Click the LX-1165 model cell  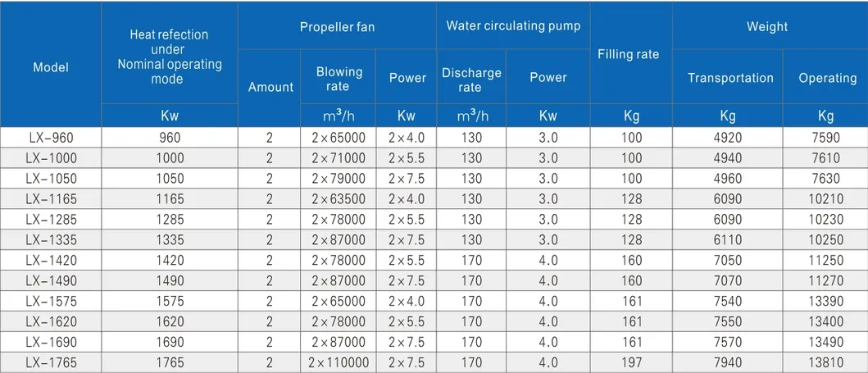tap(51, 198)
